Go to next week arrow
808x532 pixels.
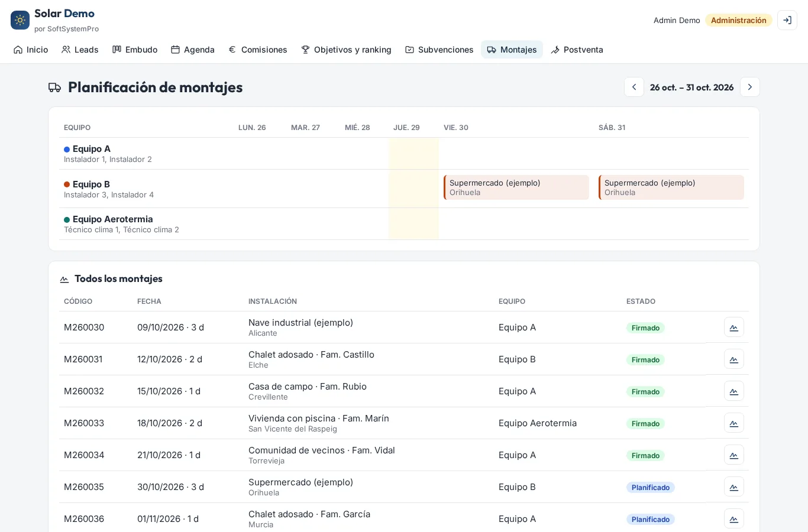click(x=750, y=87)
